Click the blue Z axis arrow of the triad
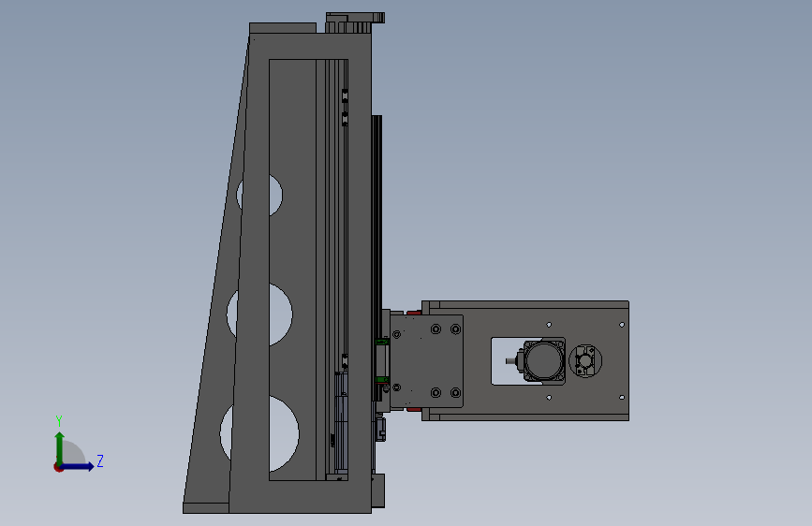 [x=78, y=466]
